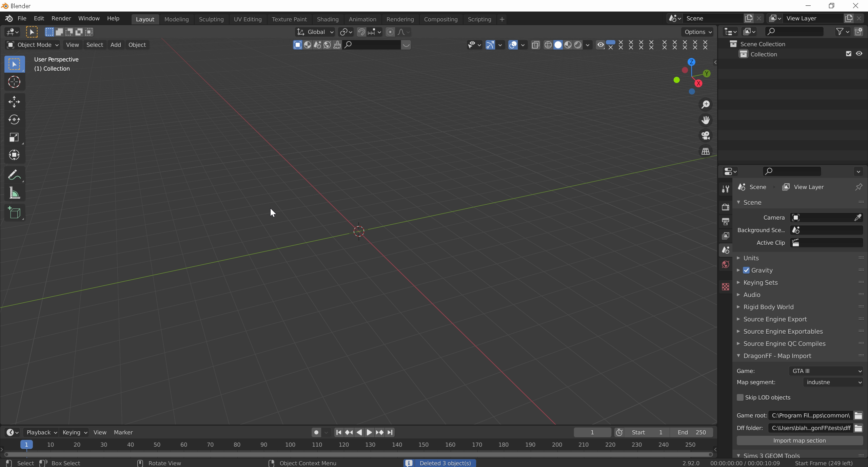868x467 pixels.
Task: Select the 3D Cursor tool
Action: coord(14,82)
